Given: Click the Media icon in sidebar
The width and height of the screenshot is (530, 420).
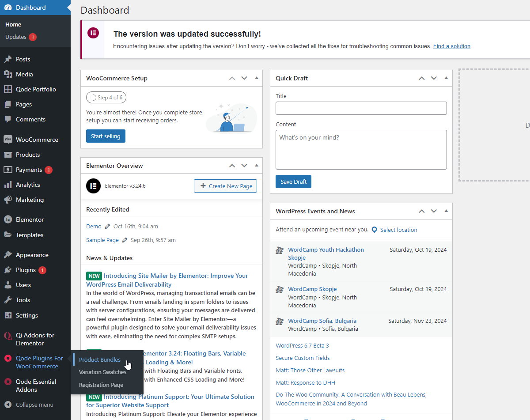Looking at the screenshot, I should pos(8,74).
